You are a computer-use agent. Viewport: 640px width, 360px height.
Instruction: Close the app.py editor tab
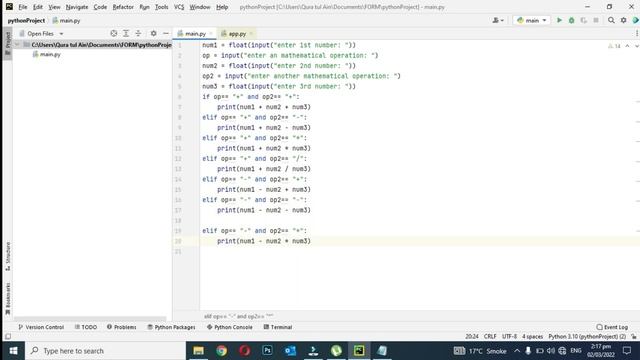[251, 33]
